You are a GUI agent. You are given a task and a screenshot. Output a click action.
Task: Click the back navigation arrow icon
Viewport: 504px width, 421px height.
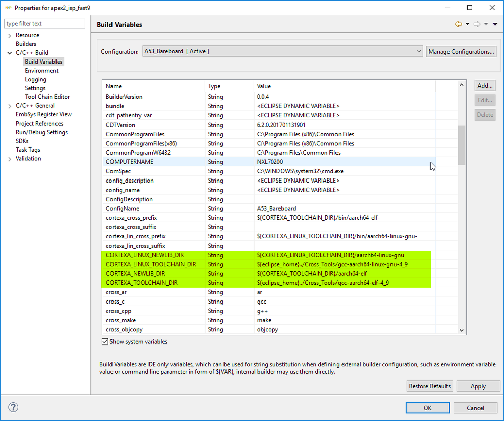[x=459, y=24]
